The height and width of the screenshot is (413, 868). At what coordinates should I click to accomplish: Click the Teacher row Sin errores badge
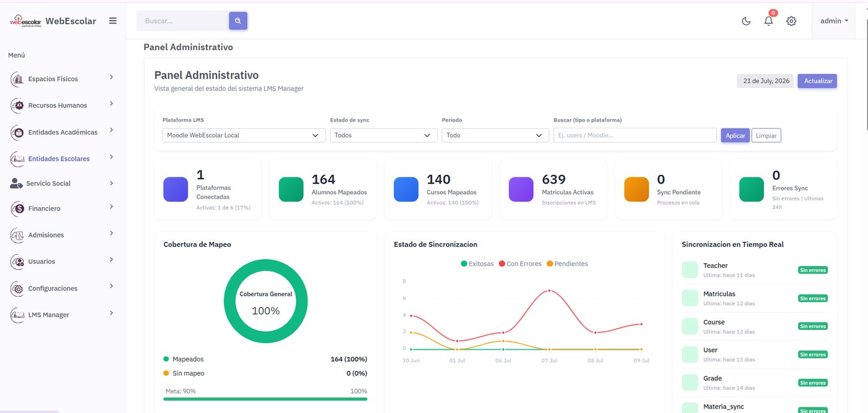[x=813, y=270]
